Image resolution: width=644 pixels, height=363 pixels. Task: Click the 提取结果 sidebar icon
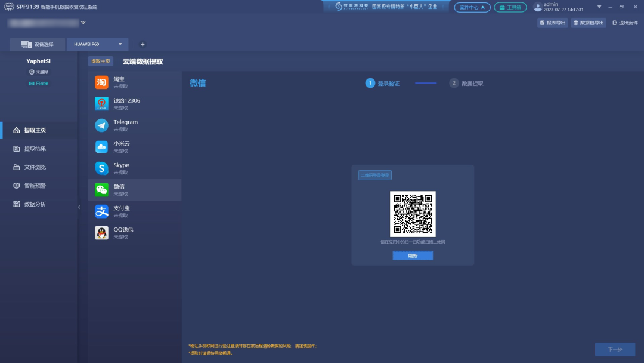(x=17, y=149)
